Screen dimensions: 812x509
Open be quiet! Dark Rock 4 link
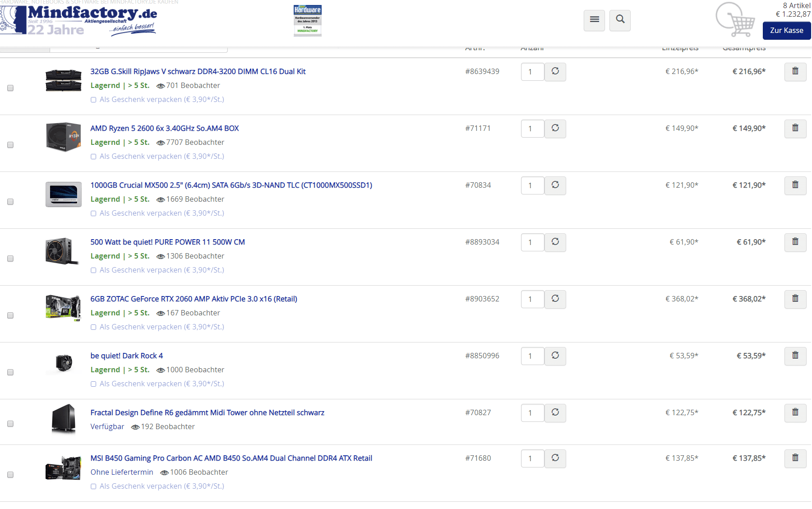(127, 356)
